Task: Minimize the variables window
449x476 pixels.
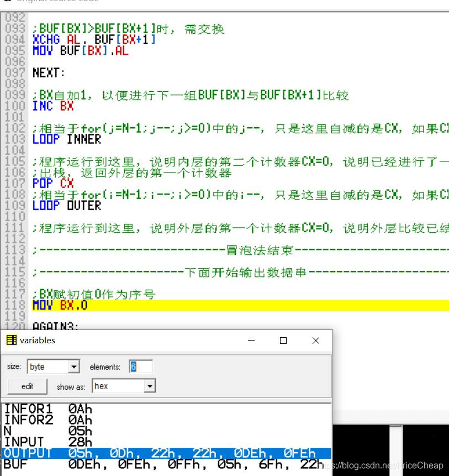Action: tap(251, 341)
